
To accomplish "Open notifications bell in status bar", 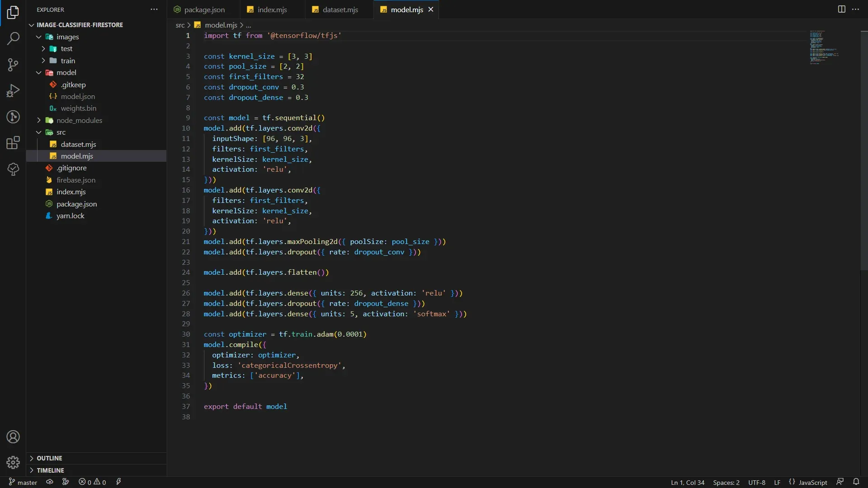I will [856, 482].
